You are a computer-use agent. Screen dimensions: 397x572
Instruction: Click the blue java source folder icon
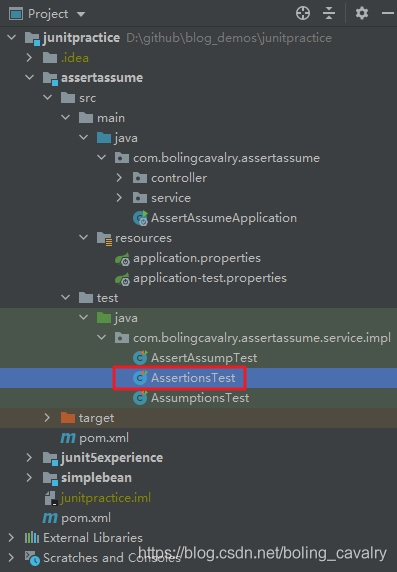point(104,138)
